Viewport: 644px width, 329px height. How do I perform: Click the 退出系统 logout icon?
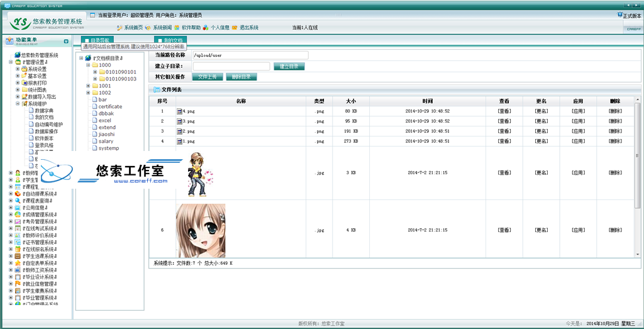tap(235, 28)
